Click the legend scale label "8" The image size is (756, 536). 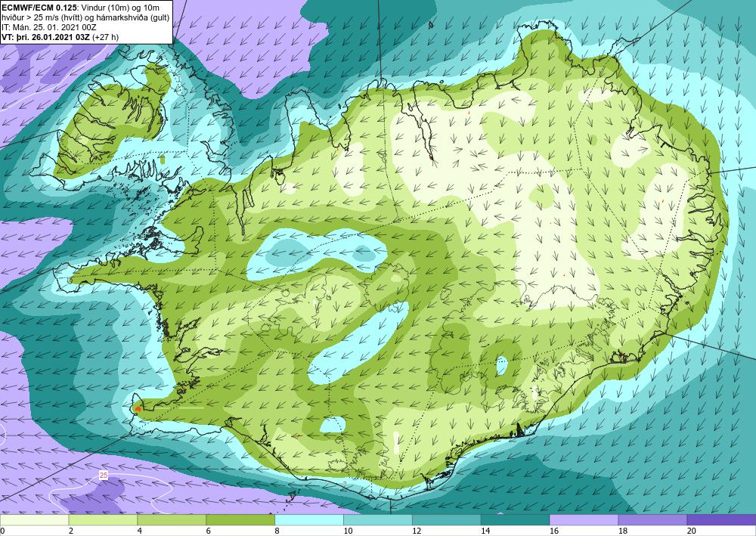pyautogui.click(x=277, y=531)
